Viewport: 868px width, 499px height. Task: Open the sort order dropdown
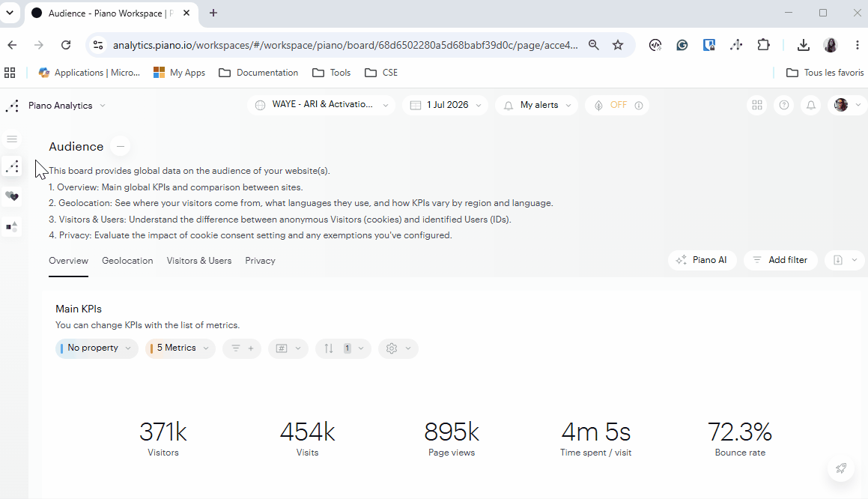click(343, 348)
